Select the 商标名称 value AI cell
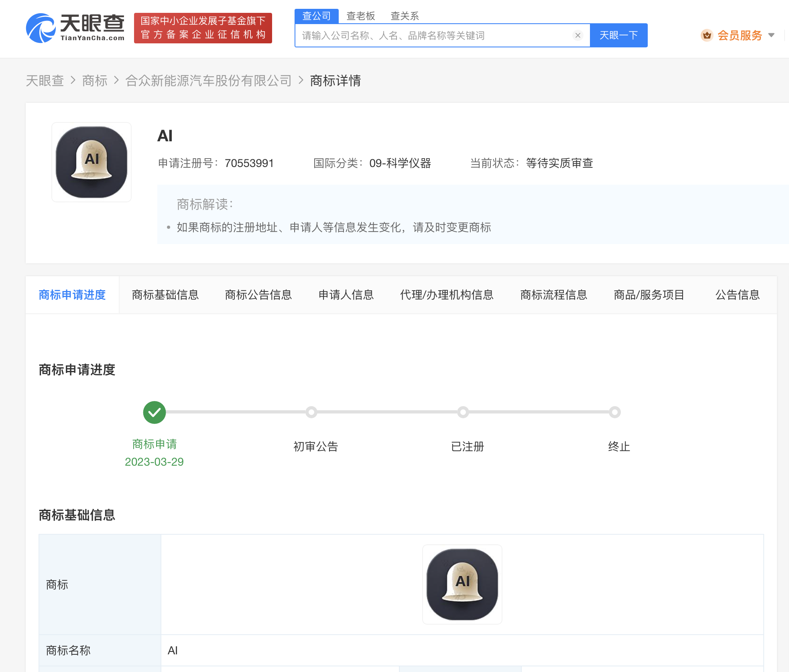789x672 pixels. (462, 650)
